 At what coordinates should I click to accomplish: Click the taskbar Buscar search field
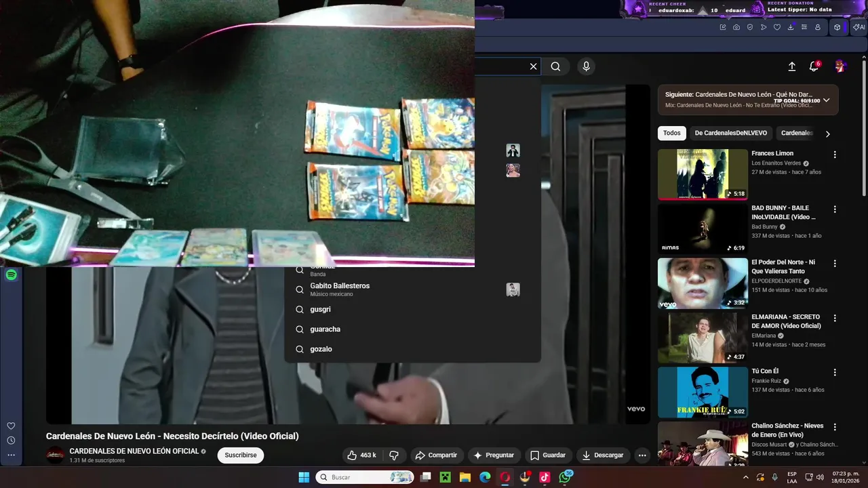point(365,477)
